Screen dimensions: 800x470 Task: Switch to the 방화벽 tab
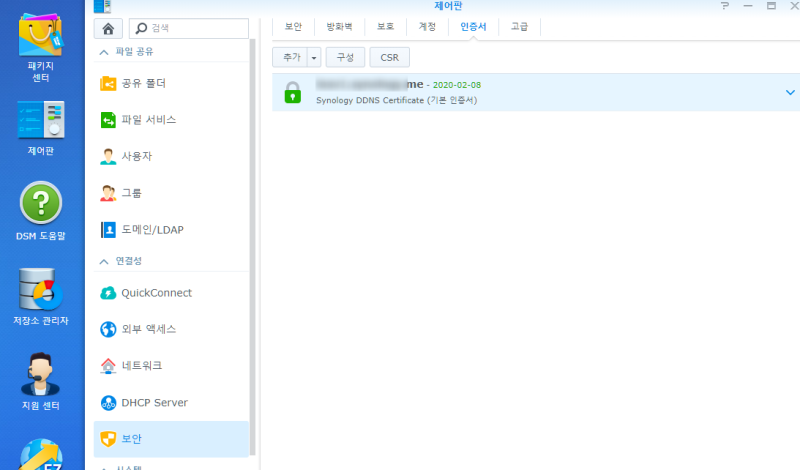tap(339, 27)
